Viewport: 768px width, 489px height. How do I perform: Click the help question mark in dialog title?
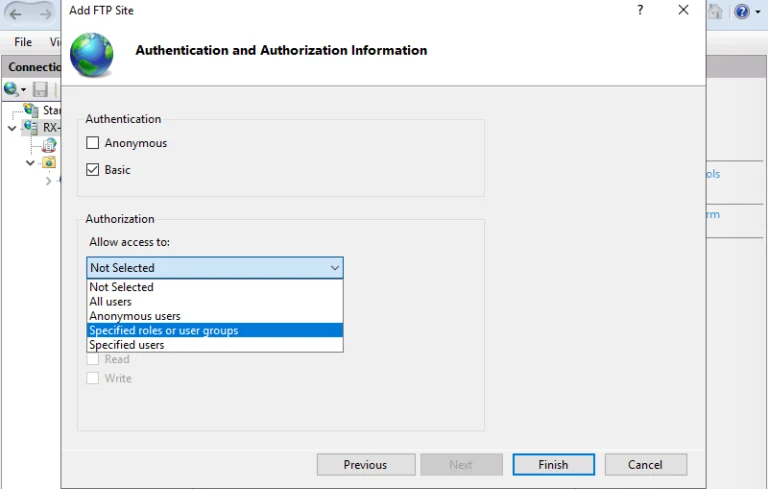[640, 10]
